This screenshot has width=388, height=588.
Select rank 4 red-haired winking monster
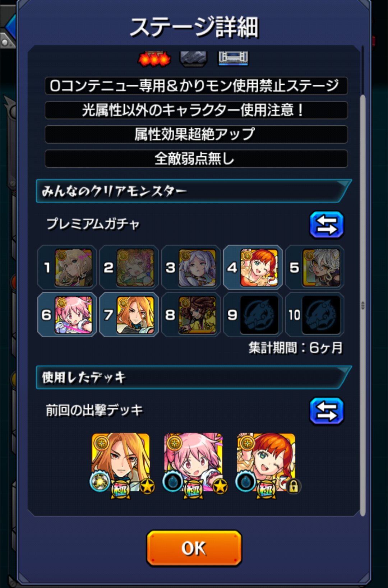coord(259,268)
